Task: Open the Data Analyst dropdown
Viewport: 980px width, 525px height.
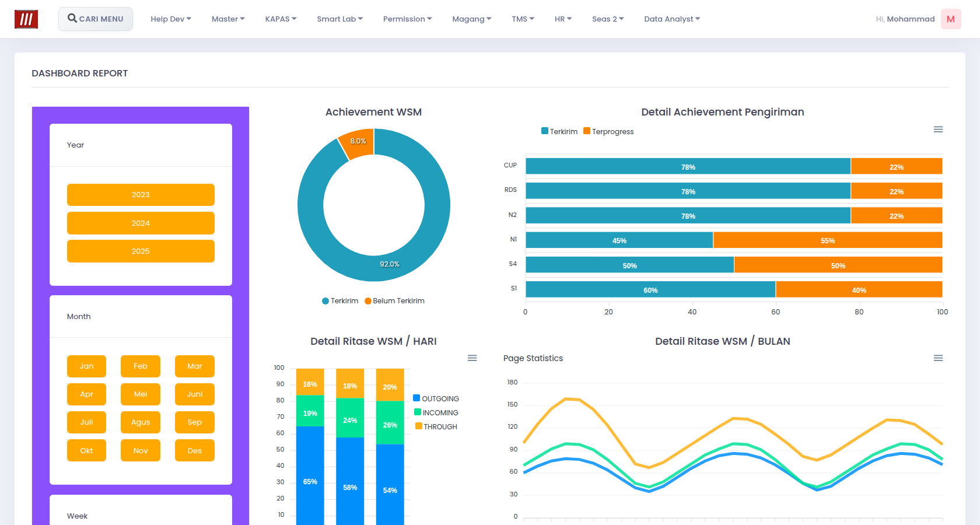Action: click(672, 19)
